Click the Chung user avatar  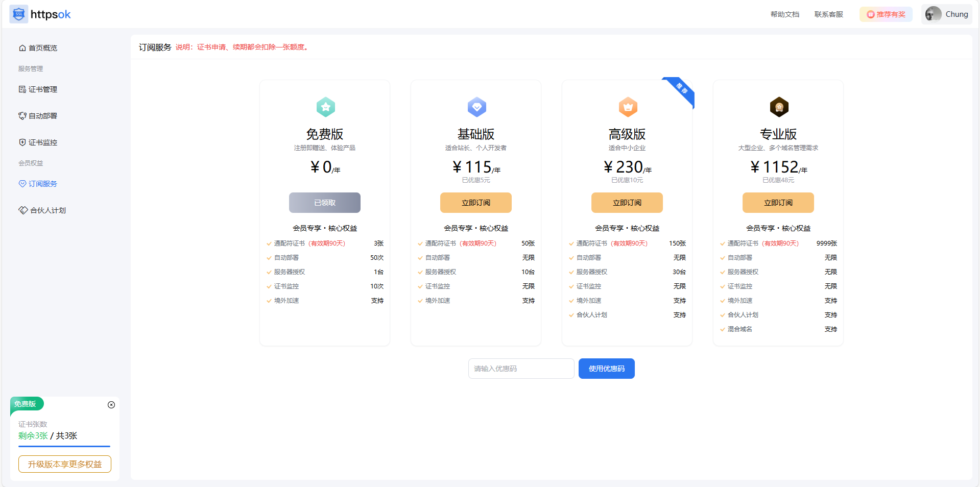[933, 14]
